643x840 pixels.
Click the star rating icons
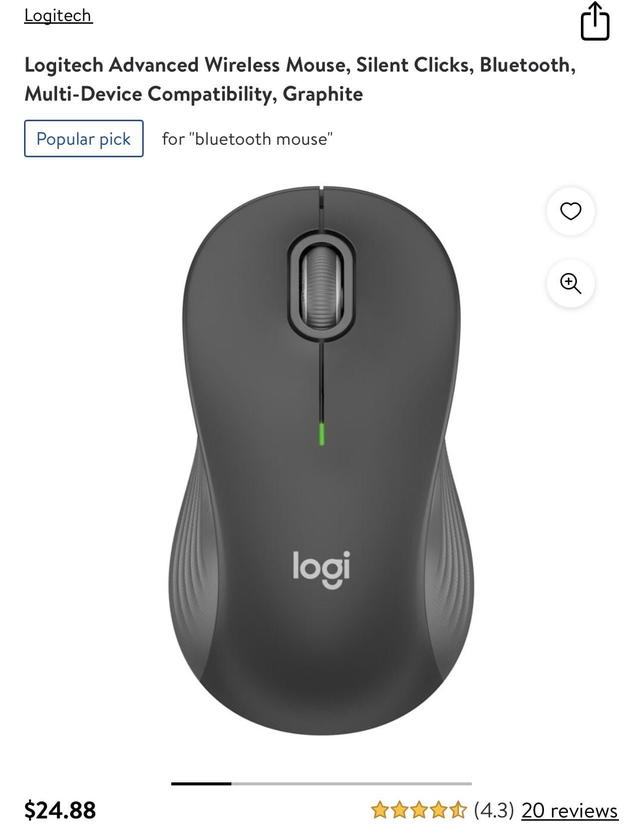pos(419,810)
